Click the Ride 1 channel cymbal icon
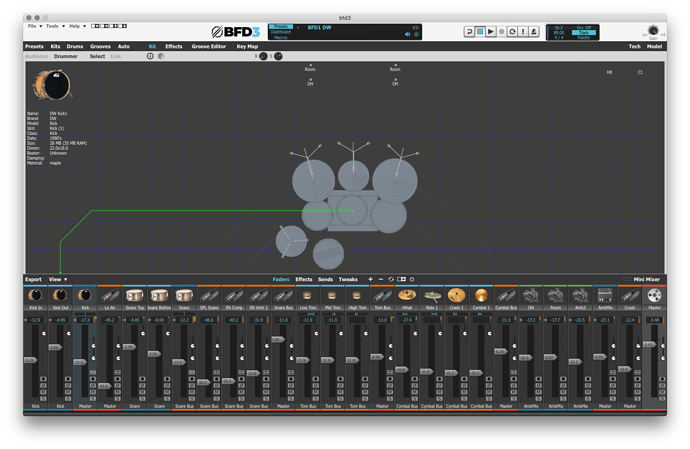Screen dimensions: 690x449 432,295
